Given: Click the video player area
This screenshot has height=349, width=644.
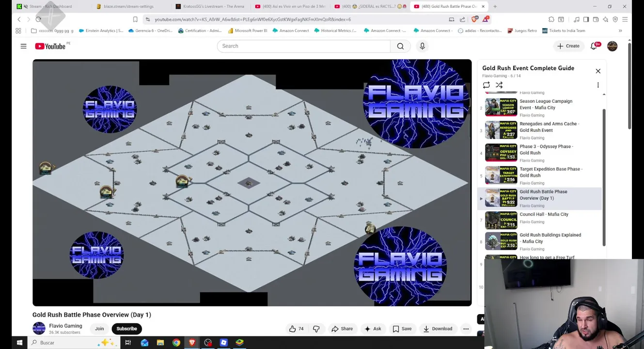Looking at the screenshot, I should click(x=252, y=183).
